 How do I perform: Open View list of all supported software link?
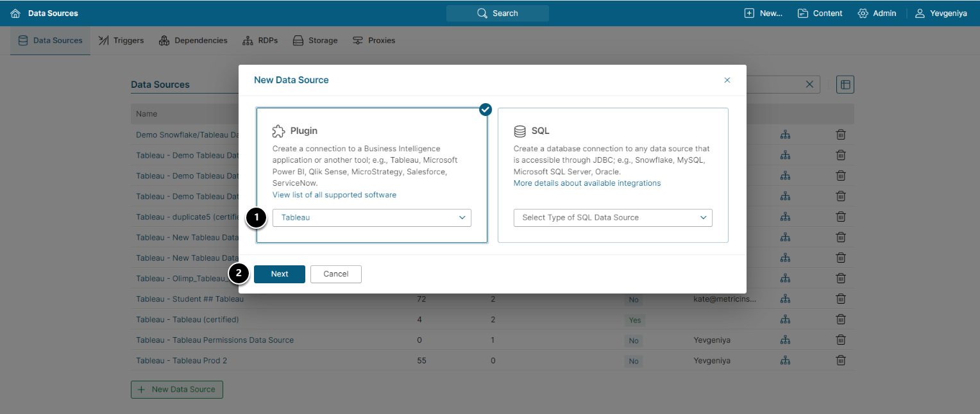point(334,195)
